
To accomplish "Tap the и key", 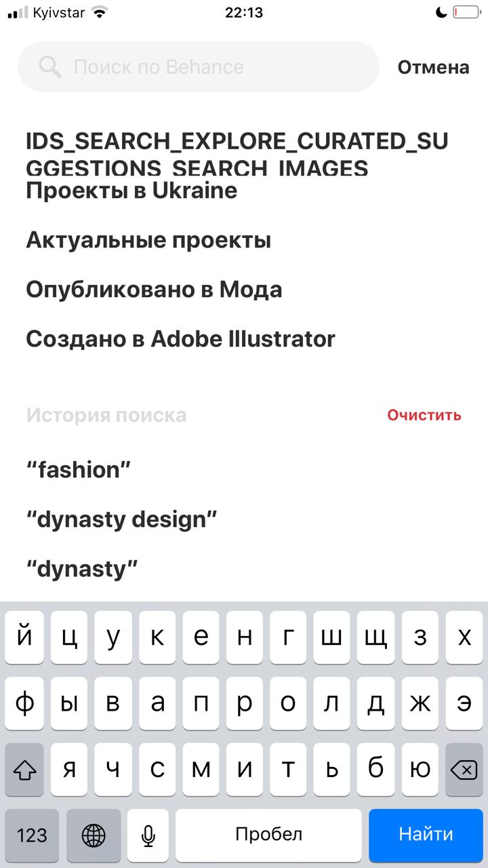I will (x=245, y=770).
